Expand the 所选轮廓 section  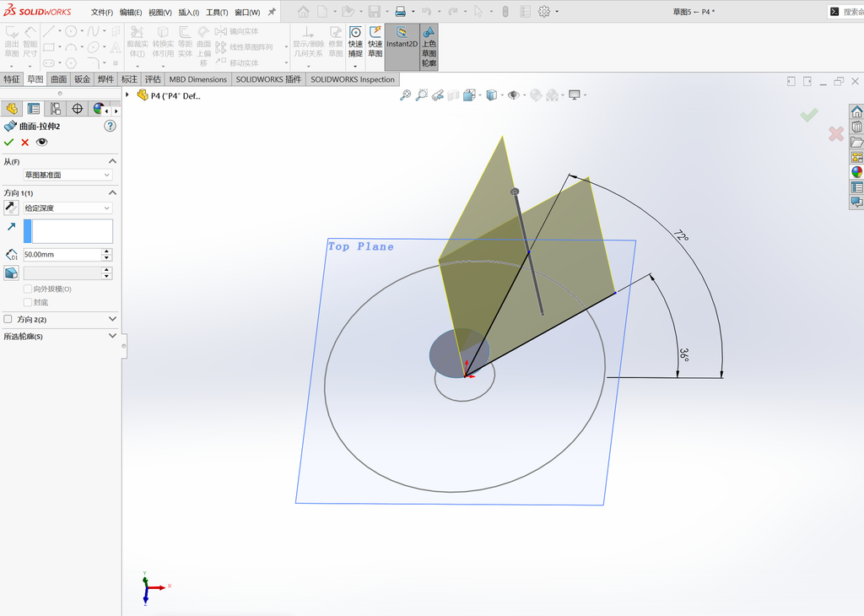tap(112, 336)
